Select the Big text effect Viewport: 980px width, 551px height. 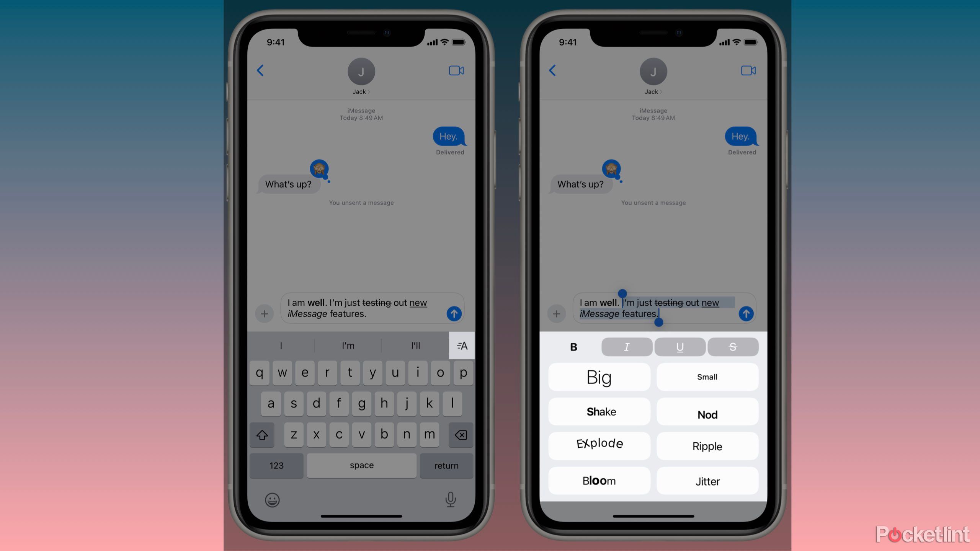tap(599, 377)
